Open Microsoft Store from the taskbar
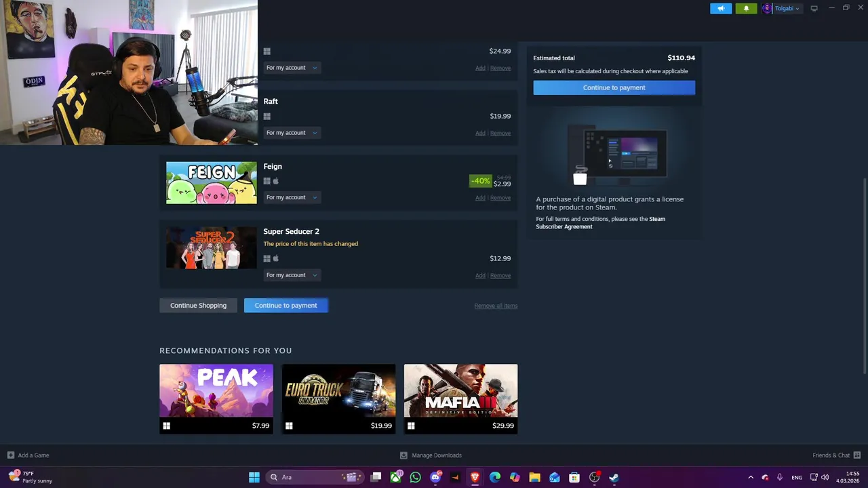This screenshot has height=488, width=868. [x=574, y=477]
